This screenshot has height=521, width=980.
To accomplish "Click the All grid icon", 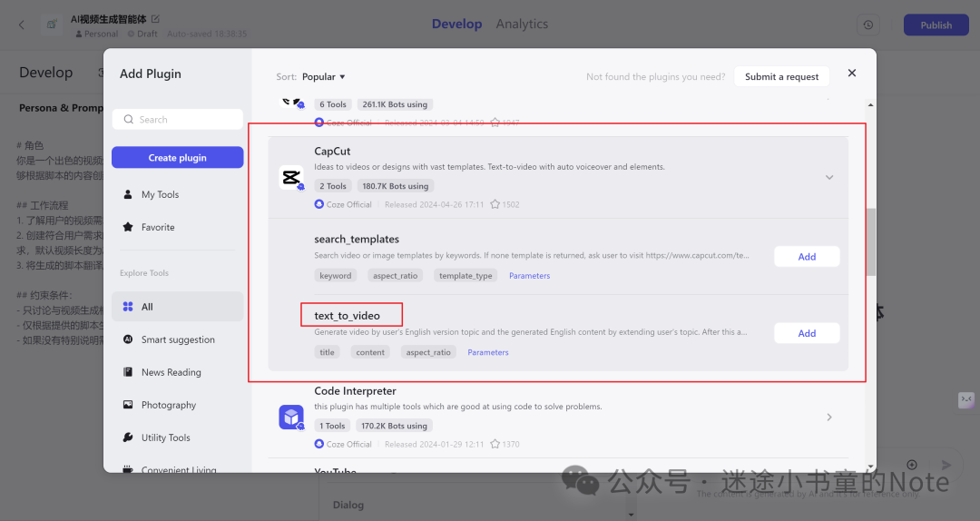I will pyautogui.click(x=128, y=307).
